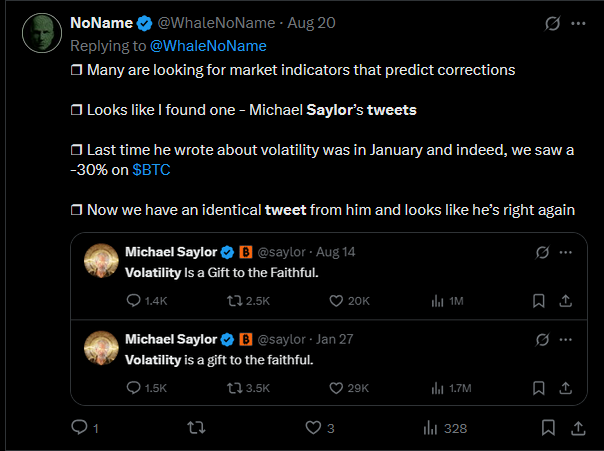Open more options menu on main tweet
This screenshot has width=604, height=451.
tap(580, 22)
